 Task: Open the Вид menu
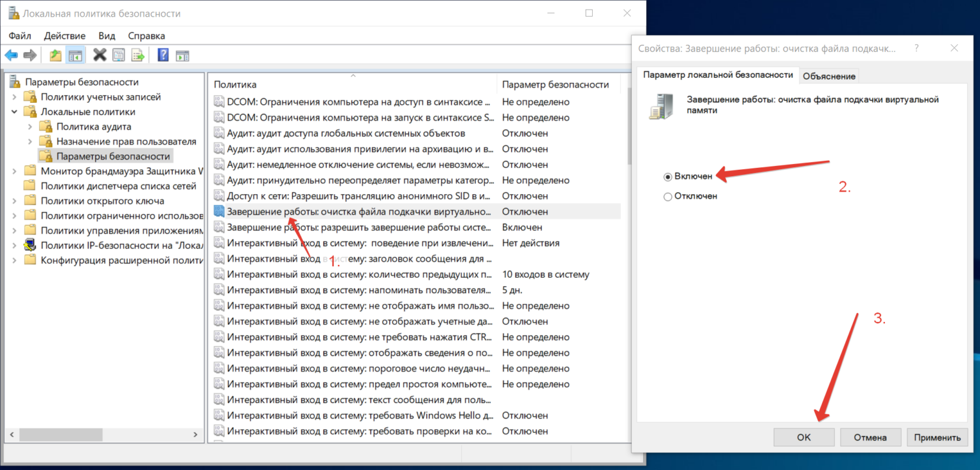(x=107, y=36)
